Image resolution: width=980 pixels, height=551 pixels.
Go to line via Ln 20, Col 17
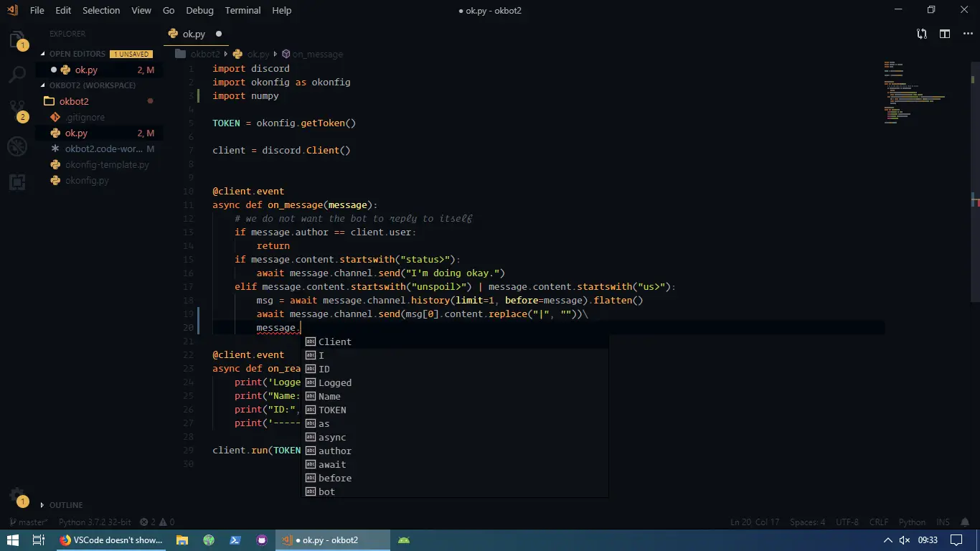(x=755, y=522)
